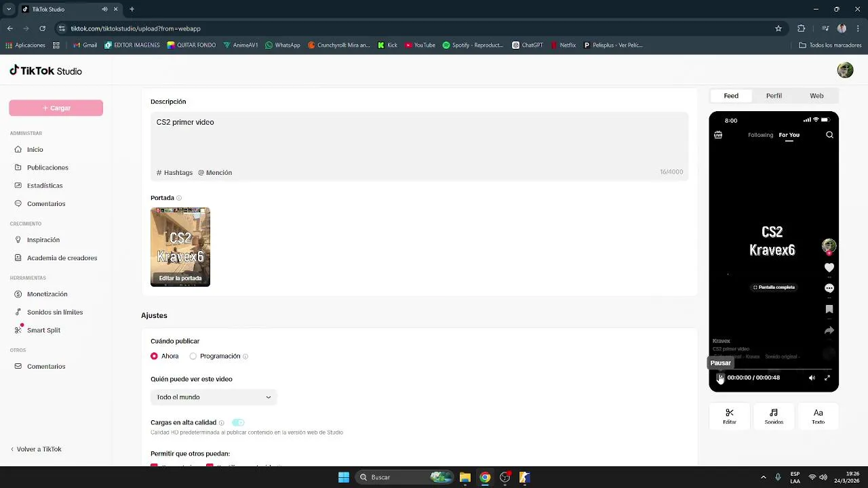Add a Mención to the description

tap(215, 173)
